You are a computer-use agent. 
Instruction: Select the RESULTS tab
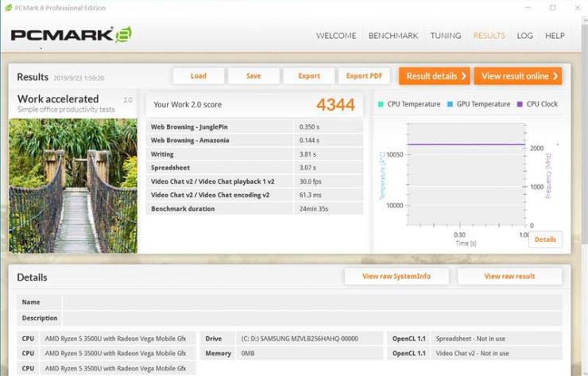click(x=489, y=36)
